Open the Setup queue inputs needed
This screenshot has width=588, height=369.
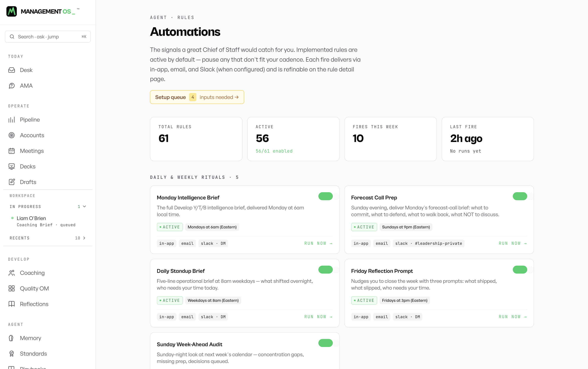(x=197, y=97)
